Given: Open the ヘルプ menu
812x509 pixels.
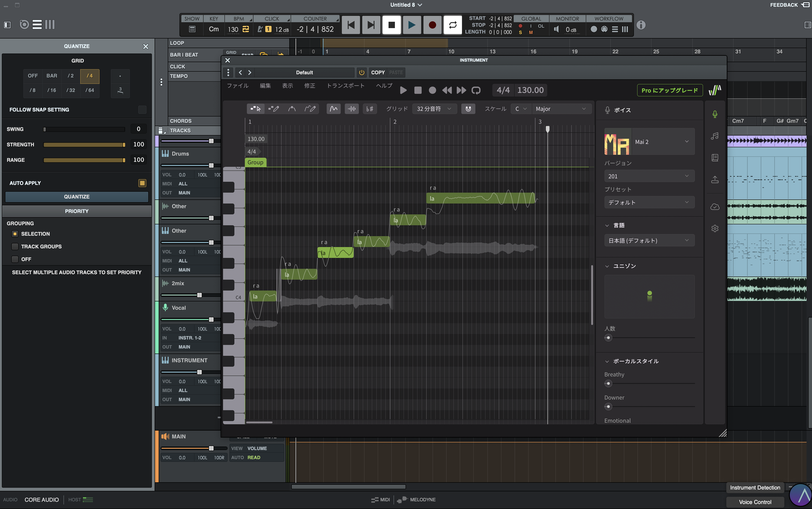Looking at the screenshot, I should tap(384, 86).
